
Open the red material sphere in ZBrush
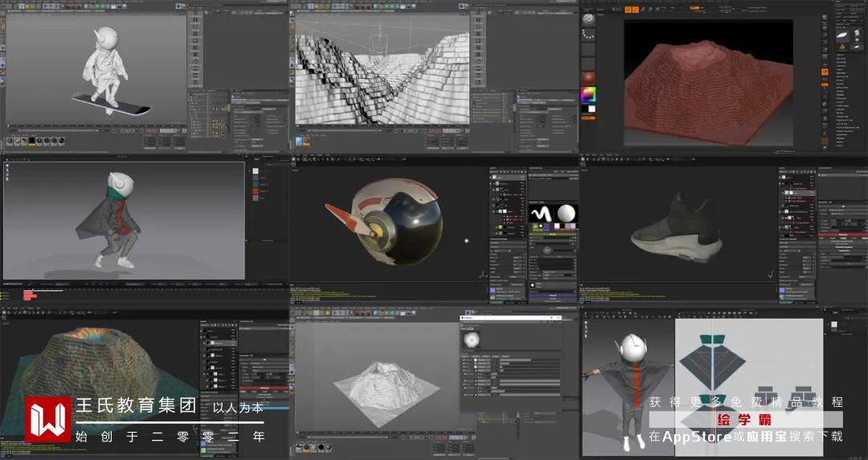pyautogui.click(x=588, y=77)
